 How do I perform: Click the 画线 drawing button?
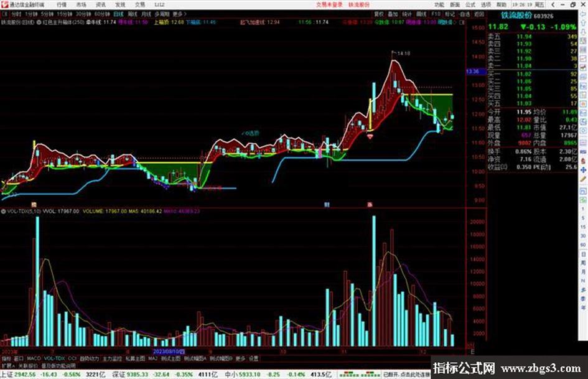click(x=421, y=14)
